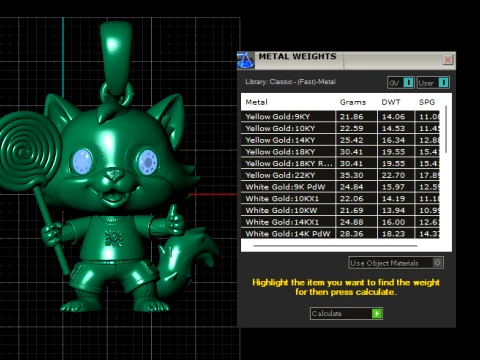This screenshot has width=480, height=360.
Task: Click the 35.30 grams value
Action: pos(351,175)
